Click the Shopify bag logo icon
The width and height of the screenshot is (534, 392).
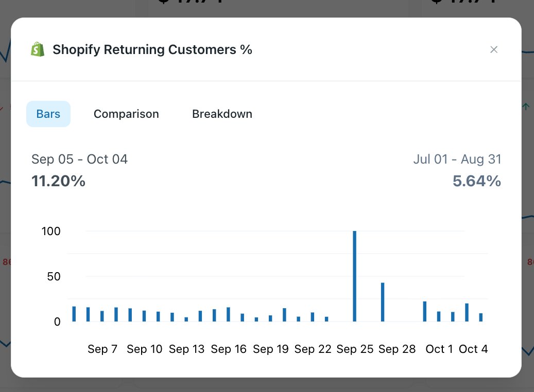pyautogui.click(x=38, y=49)
